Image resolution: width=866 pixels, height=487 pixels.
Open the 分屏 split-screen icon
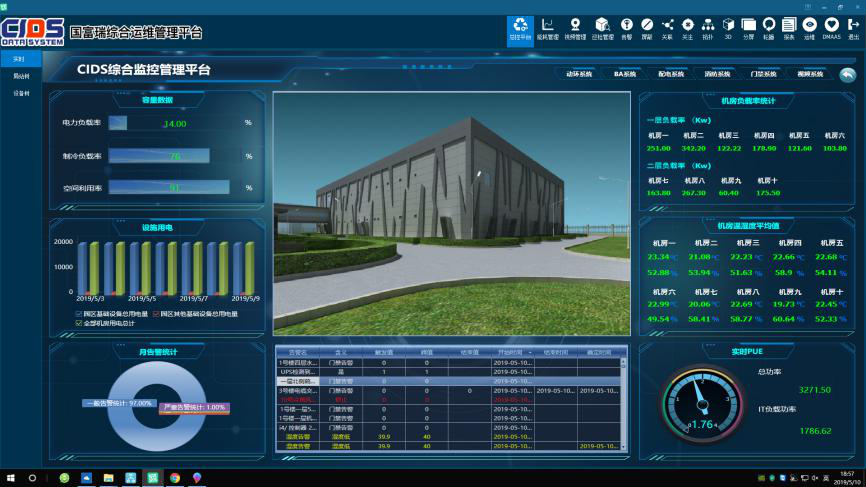click(x=748, y=29)
